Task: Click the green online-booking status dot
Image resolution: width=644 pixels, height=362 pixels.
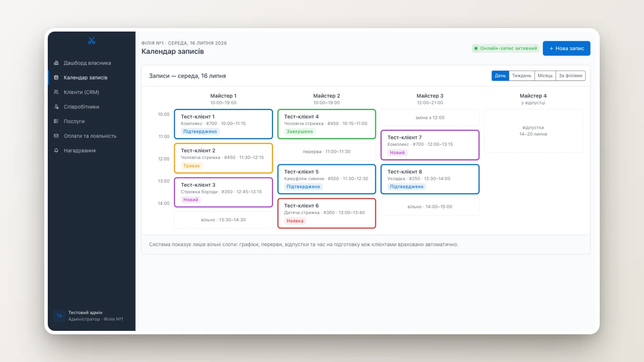Action: 476,48
